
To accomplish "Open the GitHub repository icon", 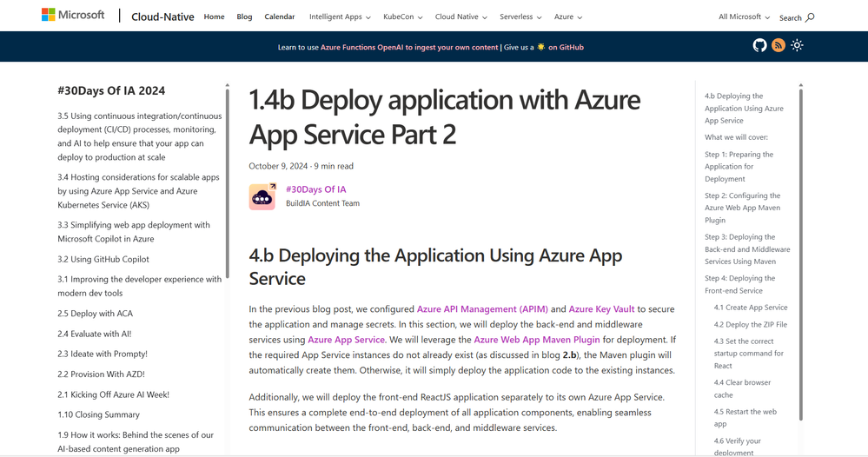I will coord(759,45).
